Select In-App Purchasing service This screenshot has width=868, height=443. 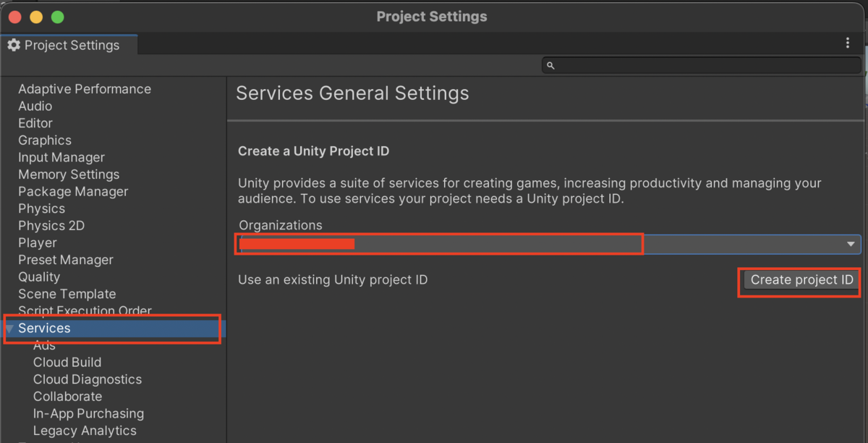click(88, 414)
